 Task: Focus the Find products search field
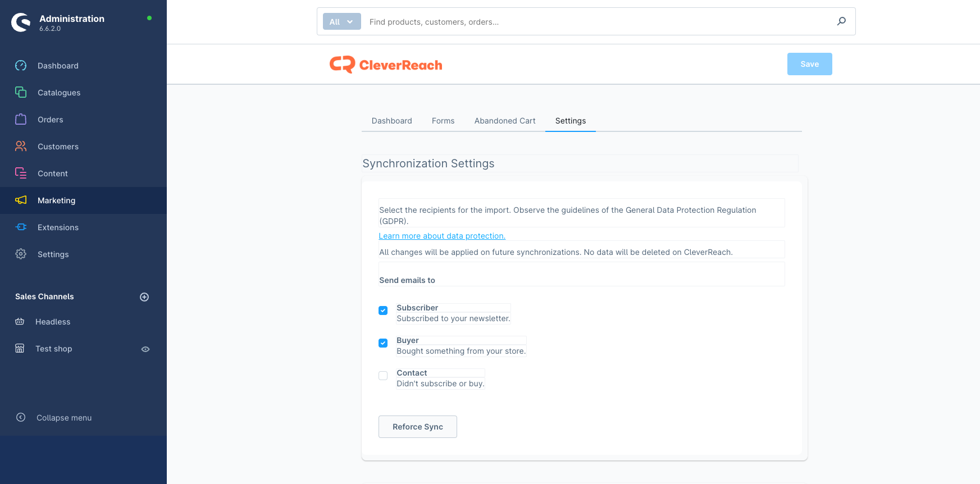pos(595,22)
